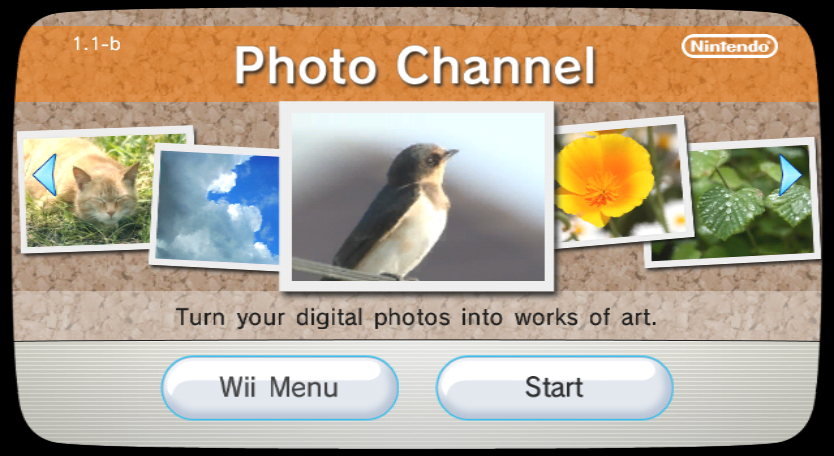The height and width of the screenshot is (456, 834).
Task: Click the 1.1-b version label
Action: click(96, 44)
